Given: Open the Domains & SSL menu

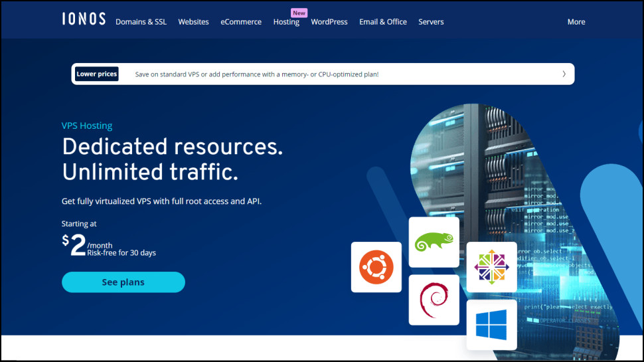Looking at the screenshot, I should point(141,22).
